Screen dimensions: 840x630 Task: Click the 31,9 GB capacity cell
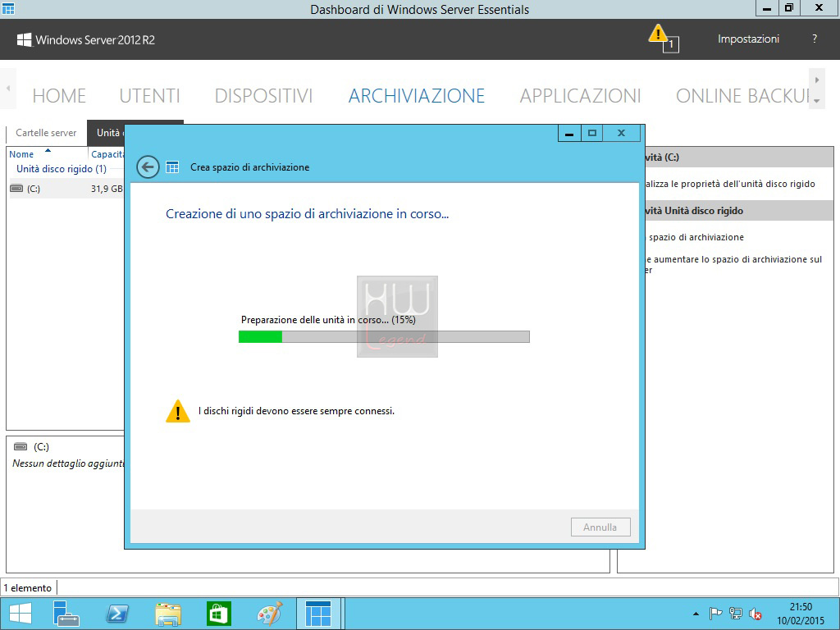(107, 189)
